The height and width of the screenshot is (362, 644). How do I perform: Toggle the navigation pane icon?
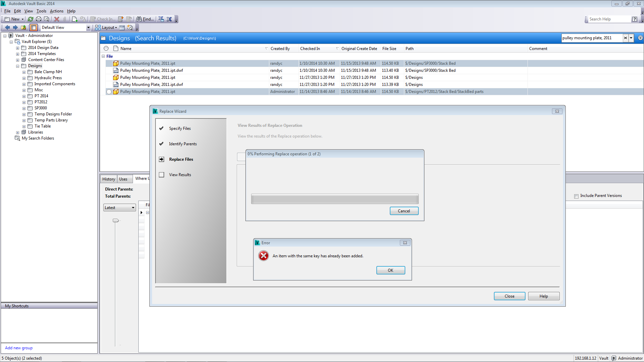point(34,28)
